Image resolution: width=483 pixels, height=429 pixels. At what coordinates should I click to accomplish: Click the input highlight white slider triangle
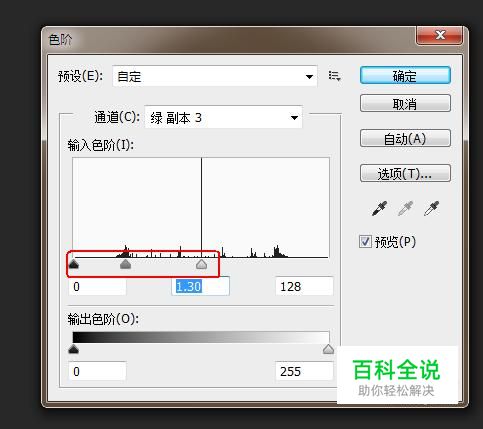pos(201,264)
